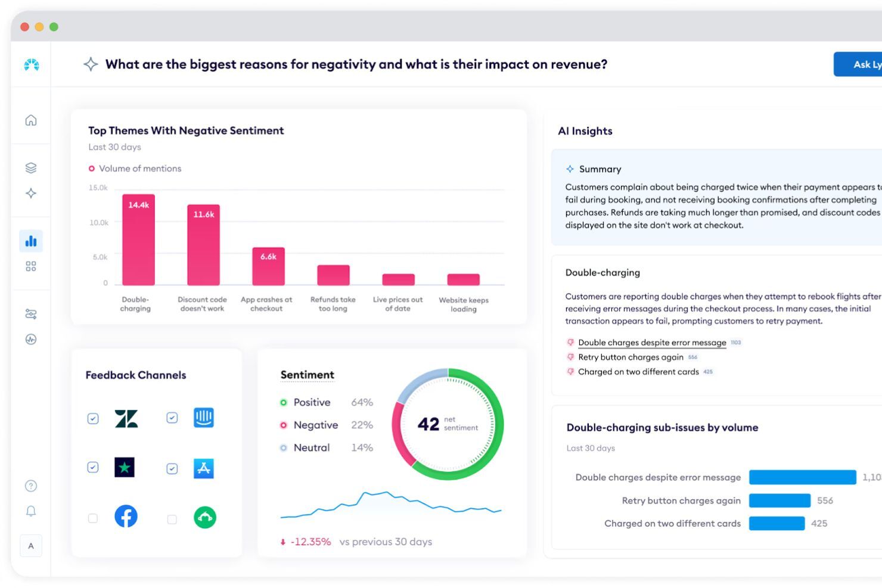Open the 'Retry button charges again' insight item
Viewport: 882px width, 588px height.
631,357
